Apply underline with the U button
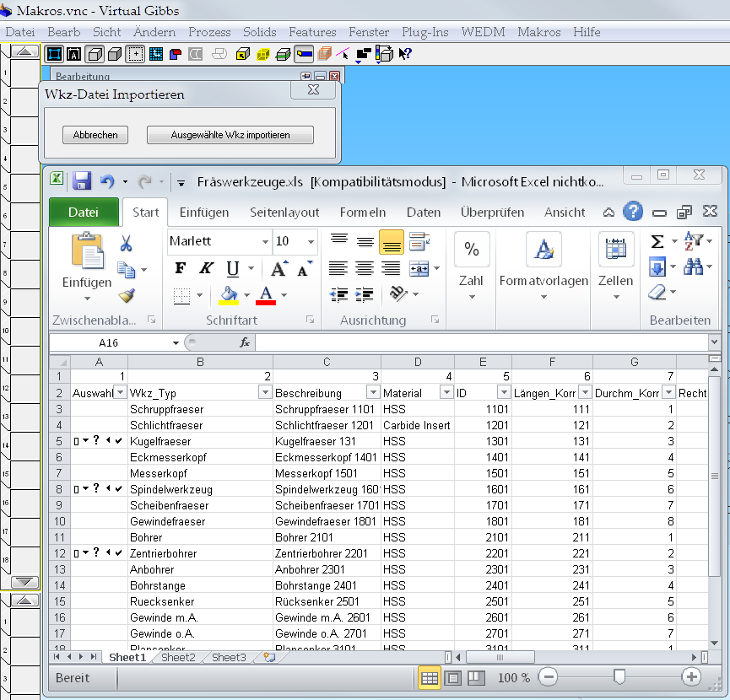The width and height of the screenshot is (730, 700). point(233,268)
